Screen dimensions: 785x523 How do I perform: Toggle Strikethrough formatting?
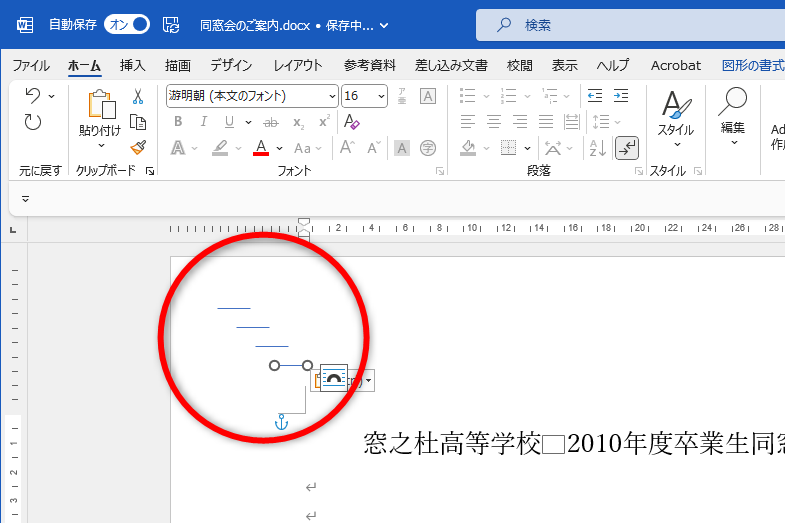tap(271, 122)
